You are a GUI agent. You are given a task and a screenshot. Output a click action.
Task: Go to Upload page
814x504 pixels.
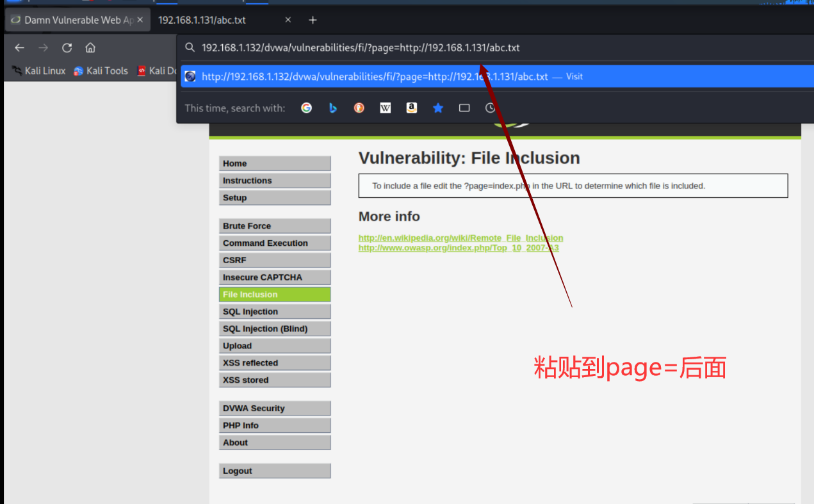275,346
